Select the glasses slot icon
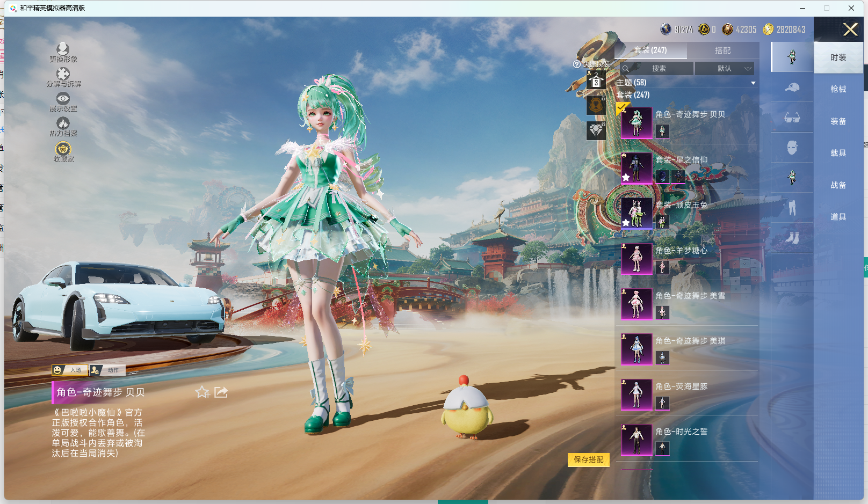Screen dimensions: 868x504 [792, 118]
